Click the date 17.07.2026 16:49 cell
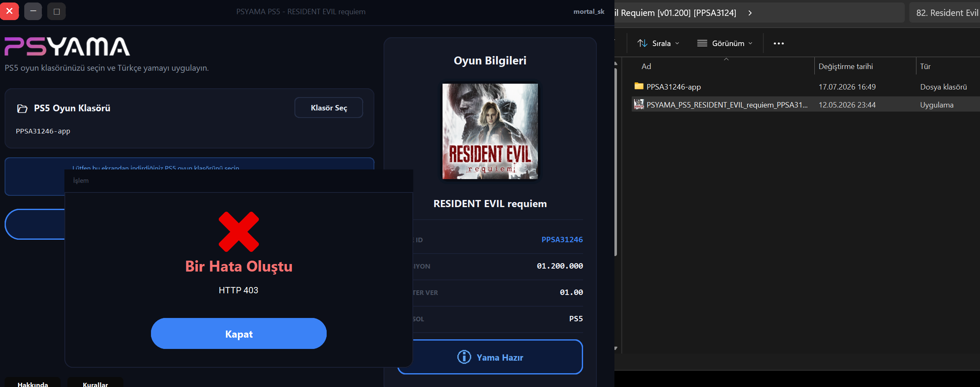Viewport: 980px width, 387px height. click(847, 87)
